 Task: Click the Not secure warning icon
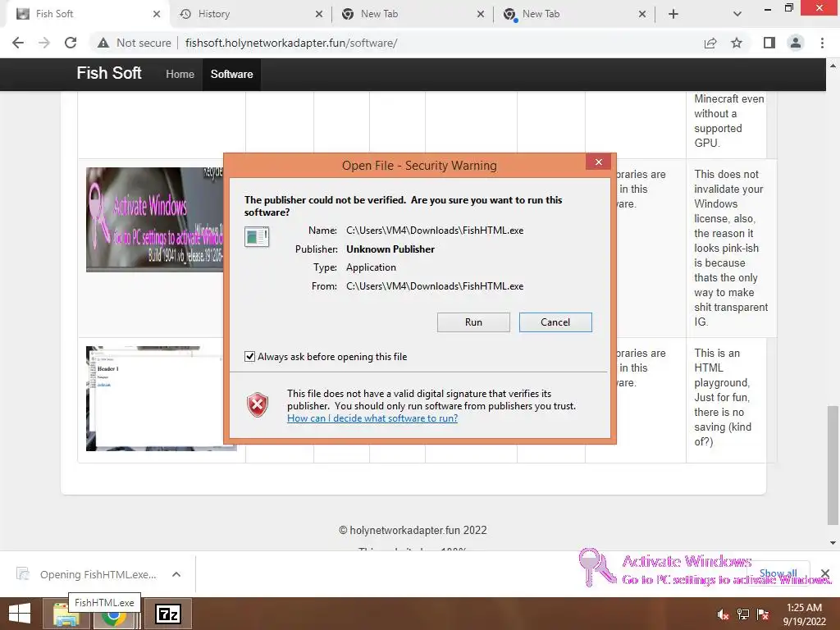click(103, 43)
